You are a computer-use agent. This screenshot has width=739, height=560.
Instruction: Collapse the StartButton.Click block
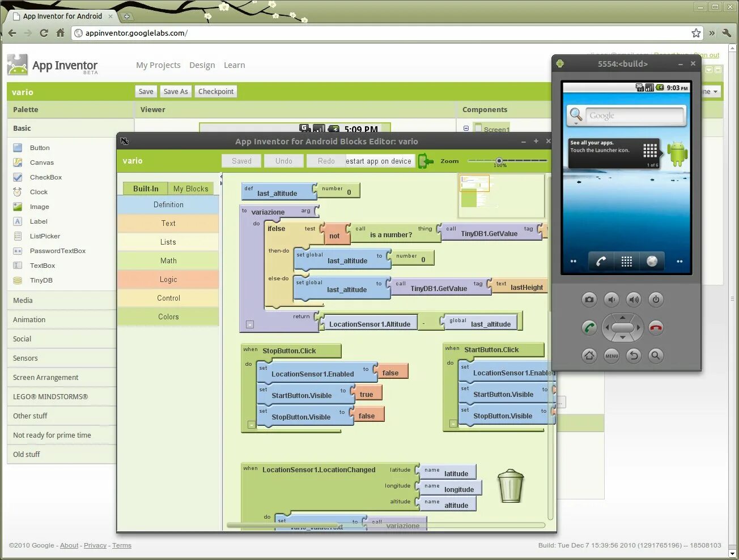pos(453,423)
